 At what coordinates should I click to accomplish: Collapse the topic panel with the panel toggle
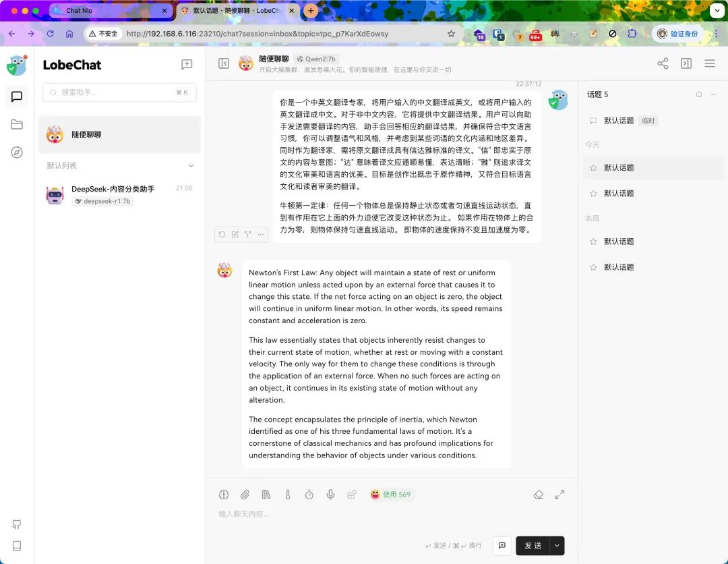pos(686,63)
